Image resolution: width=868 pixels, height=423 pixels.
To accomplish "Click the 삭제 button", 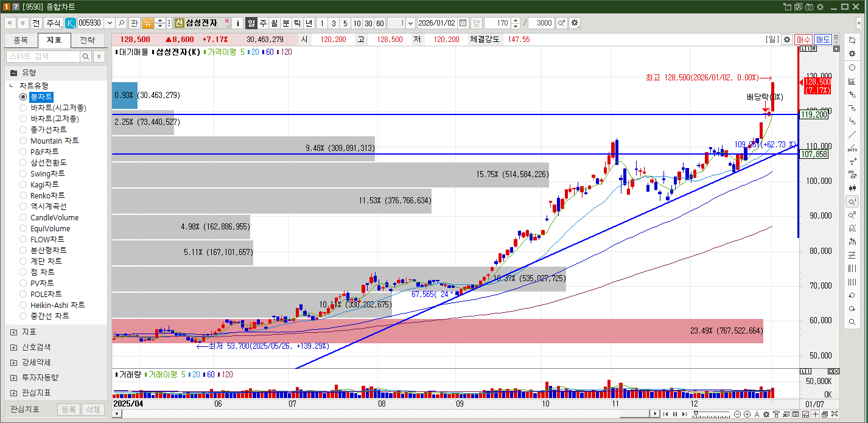I will pos(93,410).
